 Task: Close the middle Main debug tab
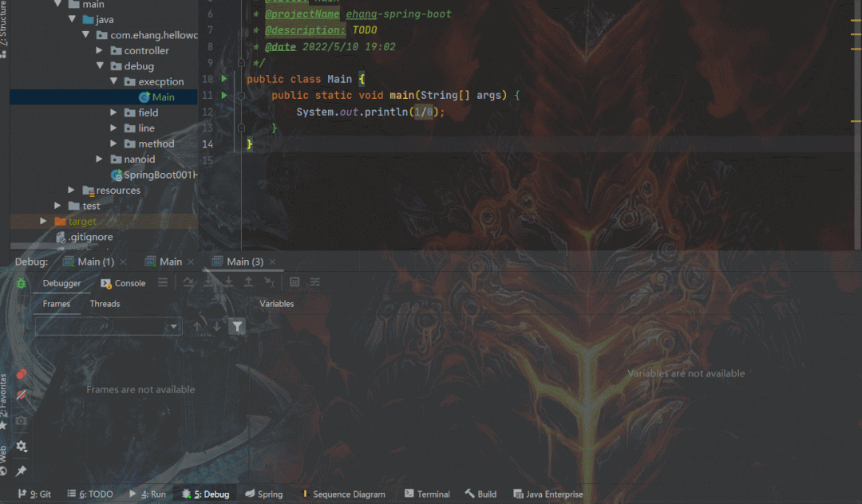click(191, 262)
